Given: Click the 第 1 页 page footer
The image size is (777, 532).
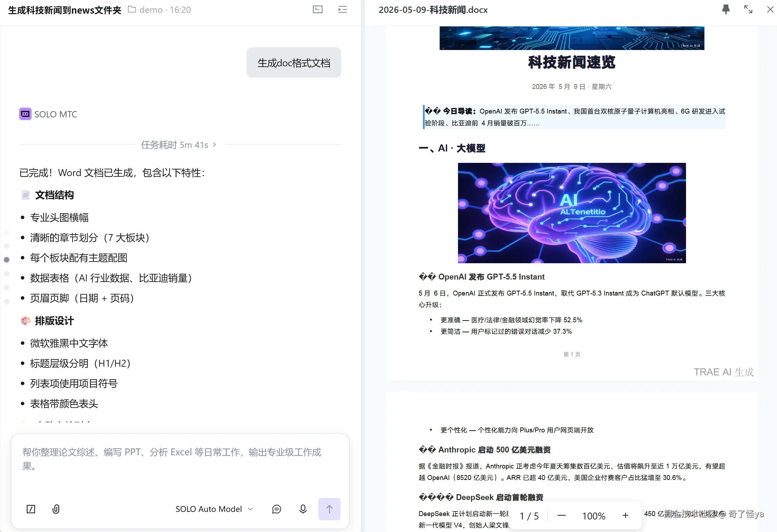Looking at the screenshot, I should click(x=572, y=354).
